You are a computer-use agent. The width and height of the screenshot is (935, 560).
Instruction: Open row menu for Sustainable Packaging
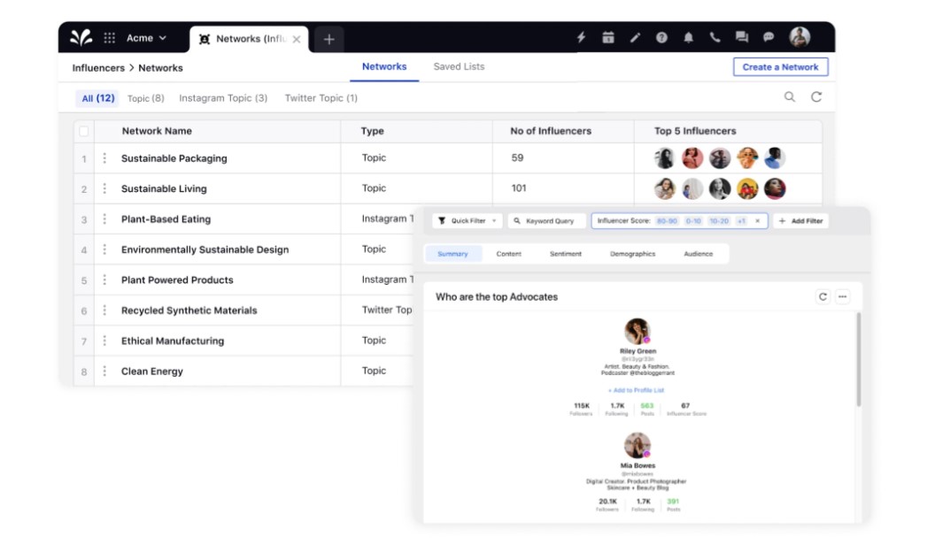104,158
